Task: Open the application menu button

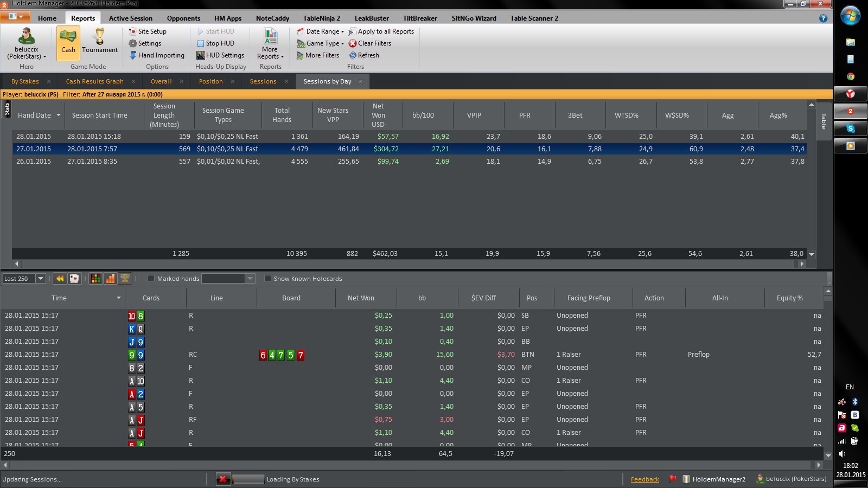Action: [15, 17]
